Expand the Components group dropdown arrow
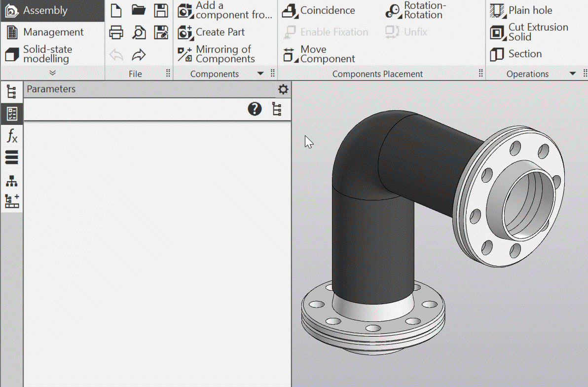 pyautogui.click(x=260, y=74)
